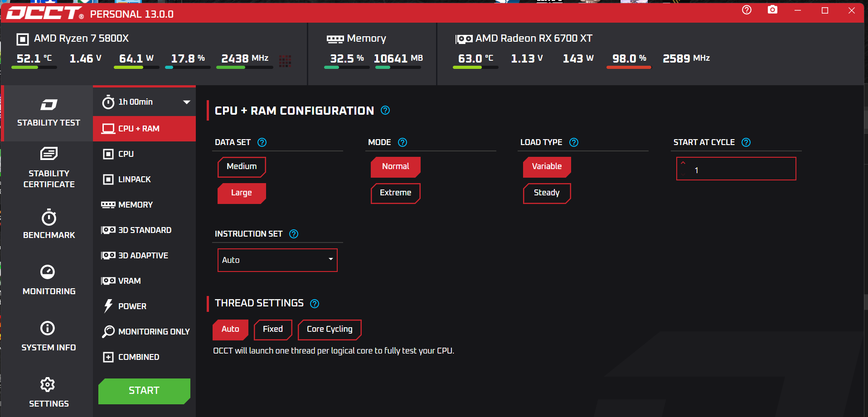
Task: Show Instruction Set help icon
Action: tap(294, 234)
